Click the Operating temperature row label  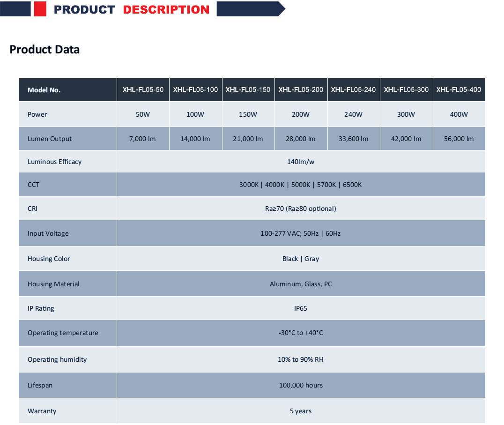[63, 333]
